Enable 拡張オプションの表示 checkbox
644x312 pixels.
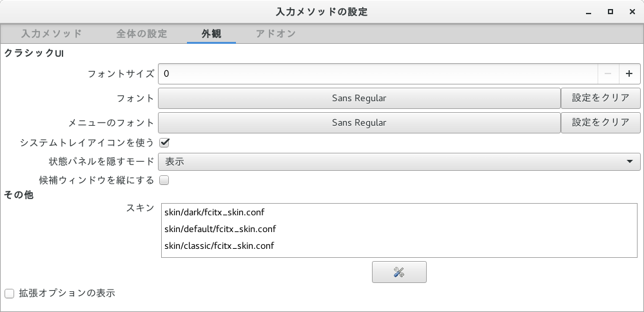(9, 293)
